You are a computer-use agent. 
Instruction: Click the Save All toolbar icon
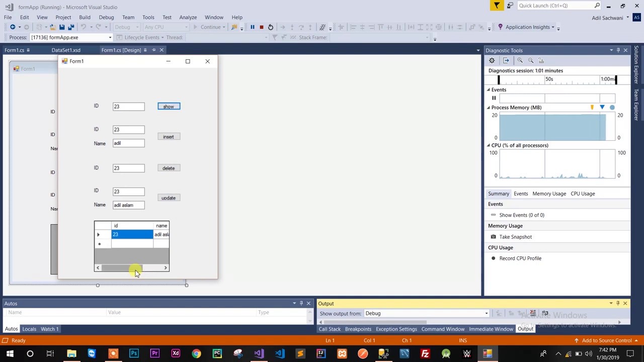point(71,27)
